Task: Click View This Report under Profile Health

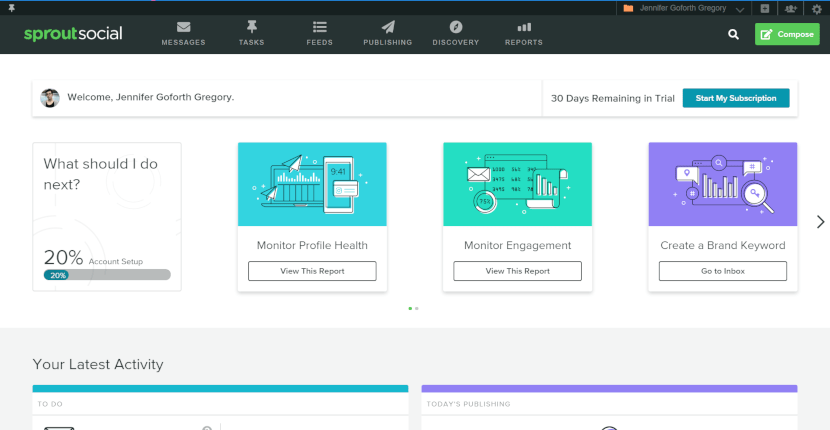Action: 312,271
